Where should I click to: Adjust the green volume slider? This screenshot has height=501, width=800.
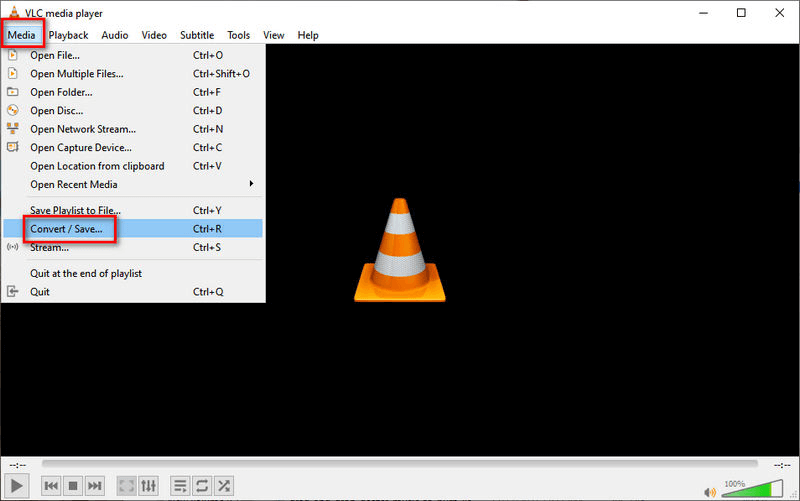click(x=755, y=489)
